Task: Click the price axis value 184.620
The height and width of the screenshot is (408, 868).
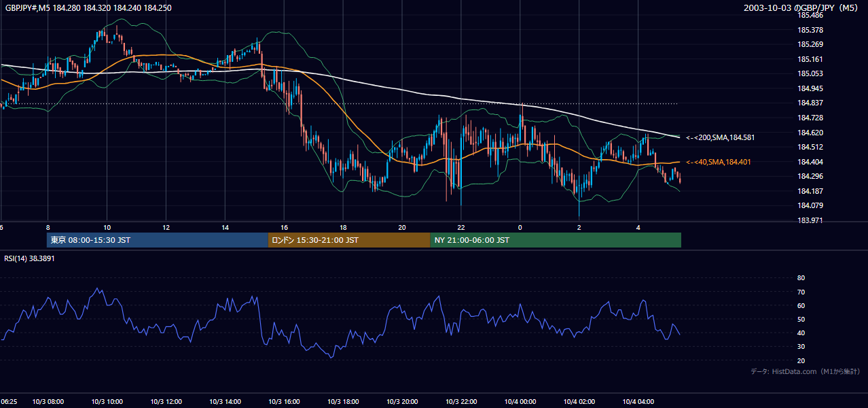Action: 810,133
